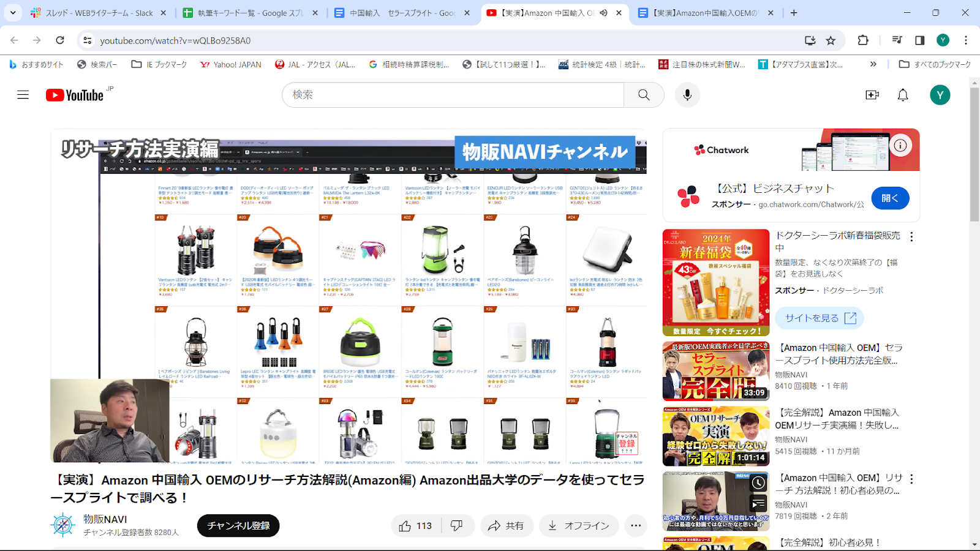Open the tab search dropdown arrow

tap(13, 12)
